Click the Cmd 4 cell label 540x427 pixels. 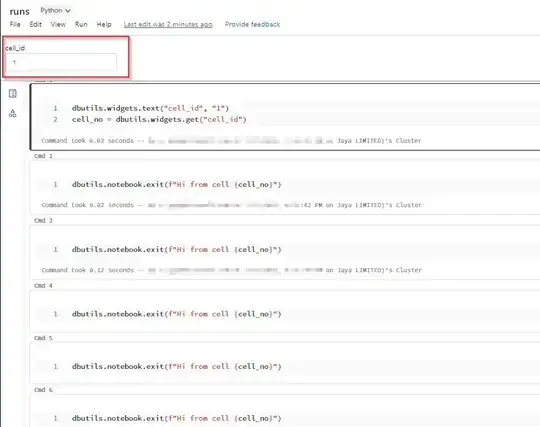[x=43, y=285]
